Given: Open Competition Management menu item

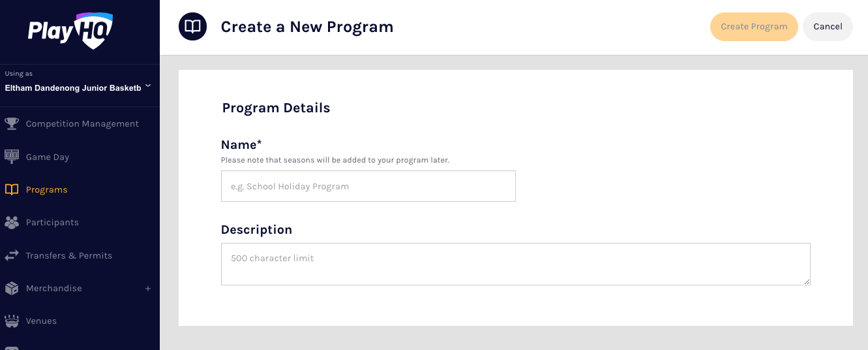Looking at the screenshot, I should [x=82, y=124].
